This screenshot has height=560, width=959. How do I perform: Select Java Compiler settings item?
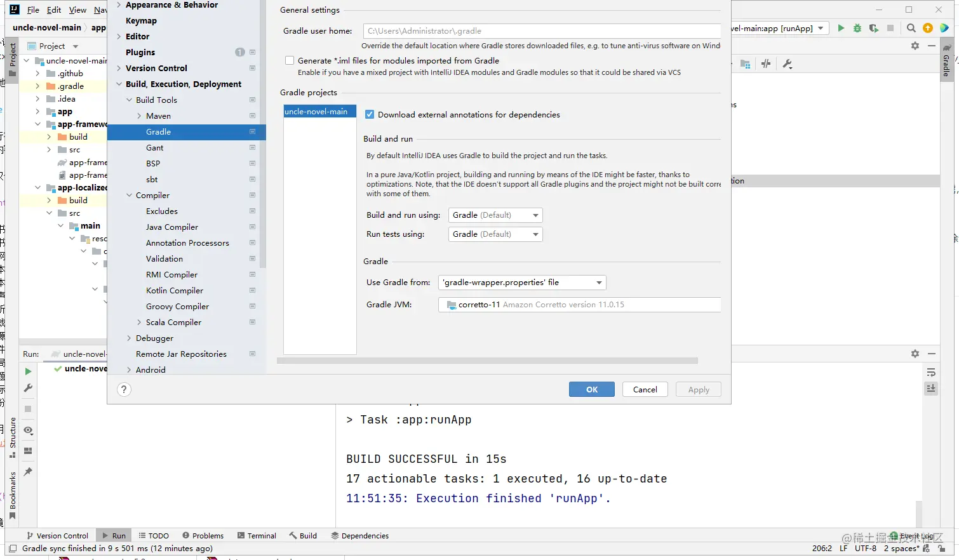(172, 227)
